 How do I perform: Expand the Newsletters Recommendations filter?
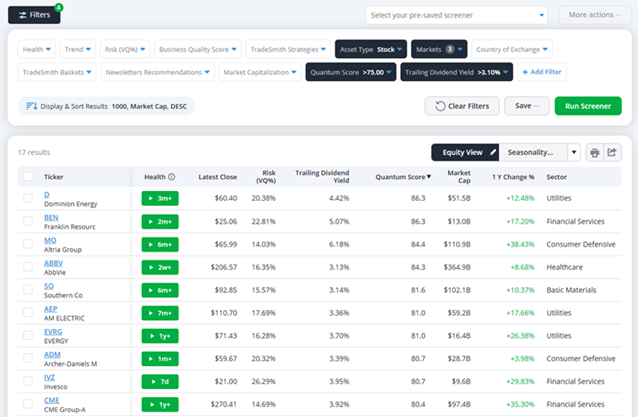pos(157,72)
